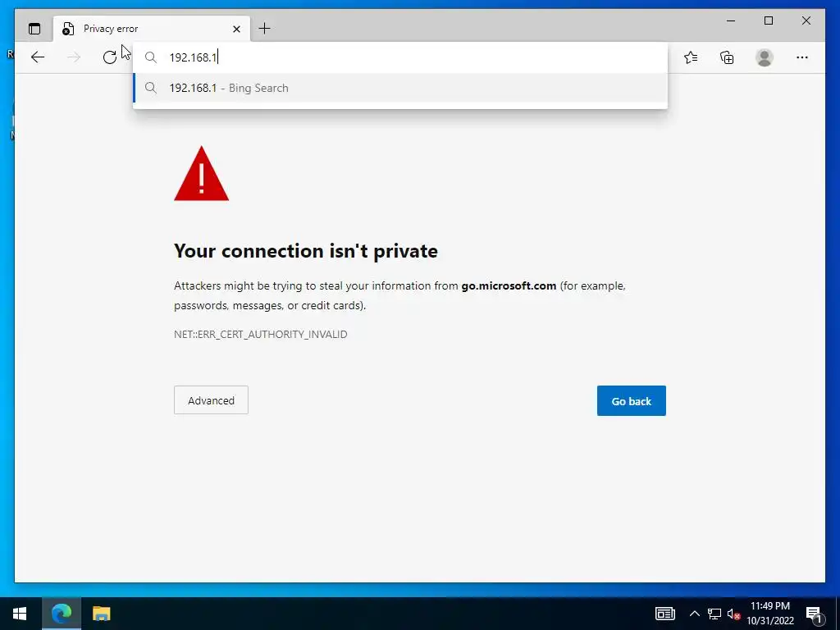Open the notification center icon

pos(815,614)
